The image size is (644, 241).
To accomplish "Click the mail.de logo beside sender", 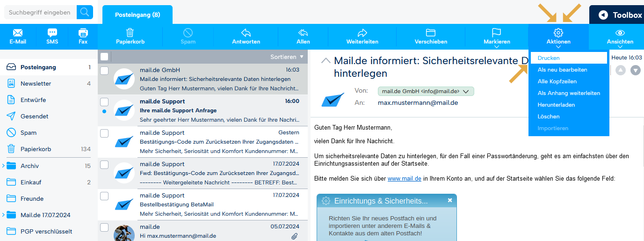I will (x=333, y=99).
